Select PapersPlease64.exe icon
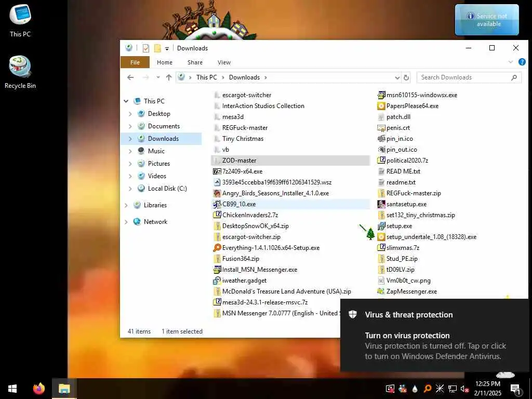 [x=381, y=106]
